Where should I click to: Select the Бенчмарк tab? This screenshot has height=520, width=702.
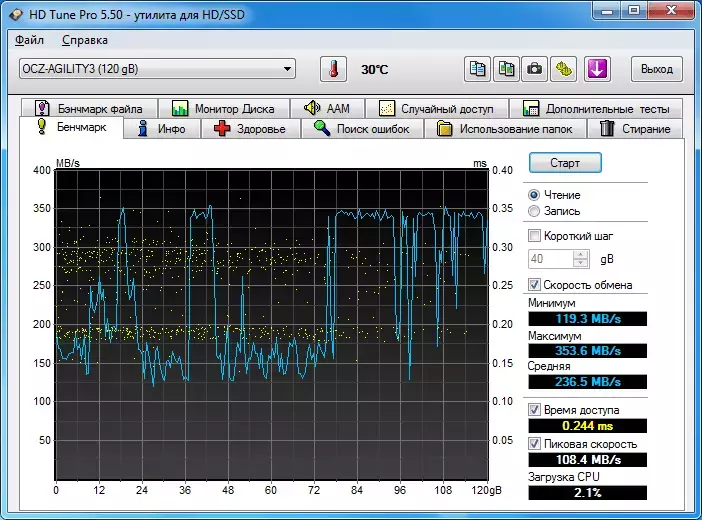click(x=72, y=127)
